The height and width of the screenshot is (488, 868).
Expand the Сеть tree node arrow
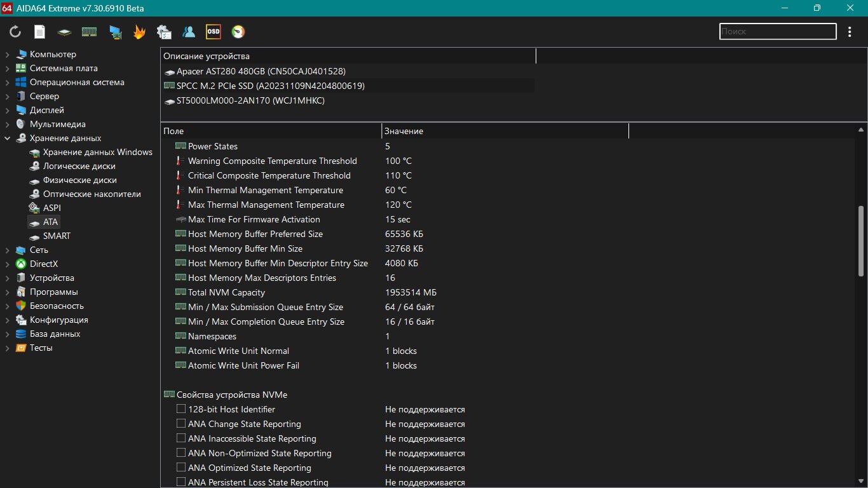[7, 250]
